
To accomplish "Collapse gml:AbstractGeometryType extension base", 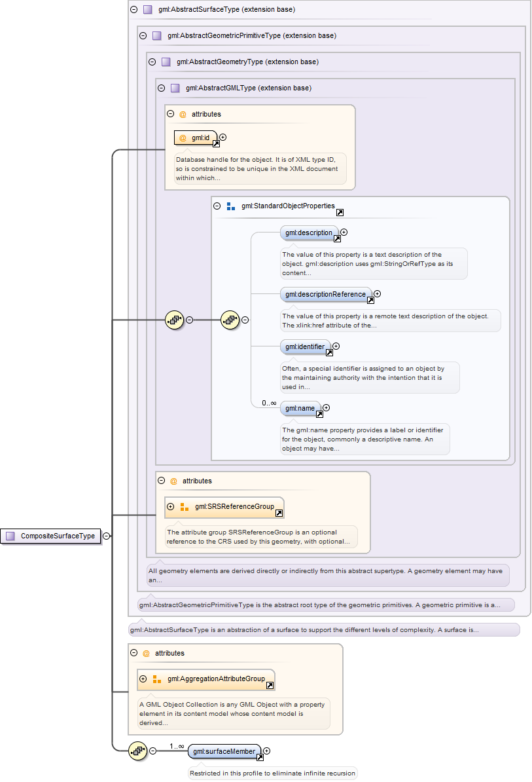I will pos(152,62).
